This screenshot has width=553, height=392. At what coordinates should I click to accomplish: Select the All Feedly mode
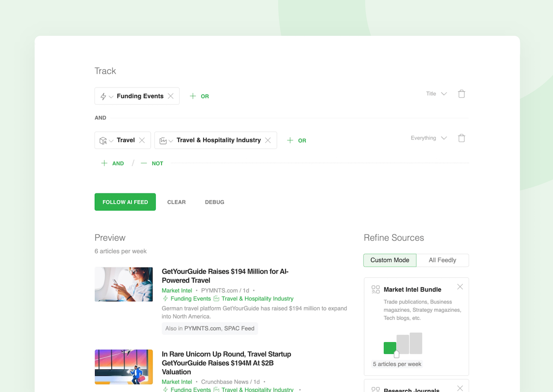[442, 260]
